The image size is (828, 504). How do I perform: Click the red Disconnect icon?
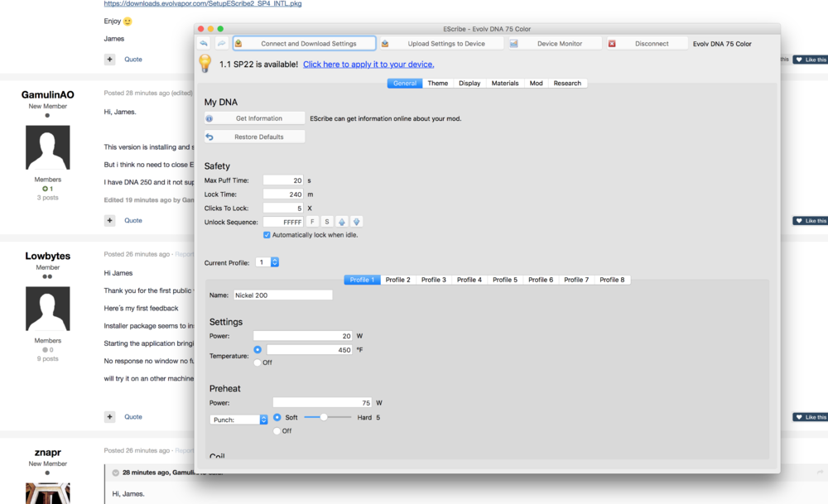(x=612, y=44)
